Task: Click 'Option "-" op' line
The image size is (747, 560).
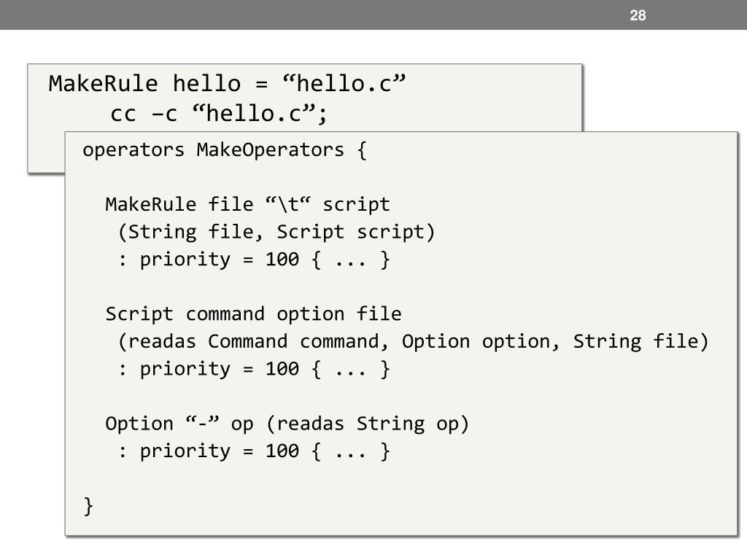Action: coord(179,424)
